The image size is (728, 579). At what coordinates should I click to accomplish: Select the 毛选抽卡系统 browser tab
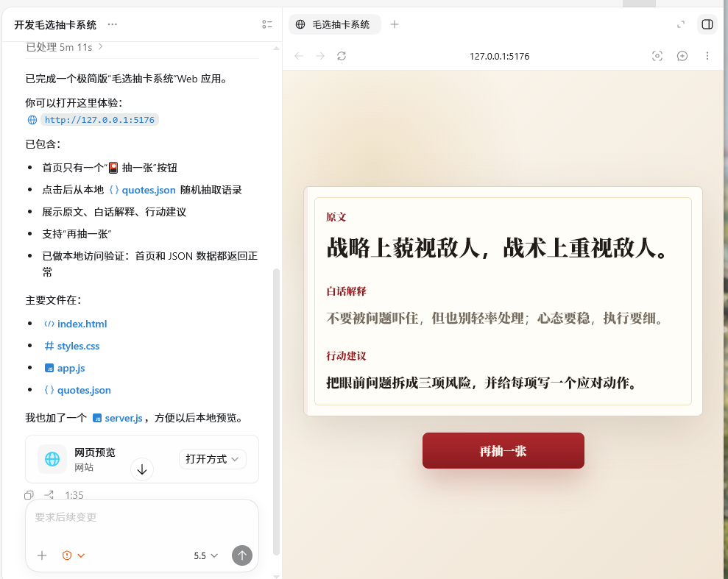coord(335,24)
